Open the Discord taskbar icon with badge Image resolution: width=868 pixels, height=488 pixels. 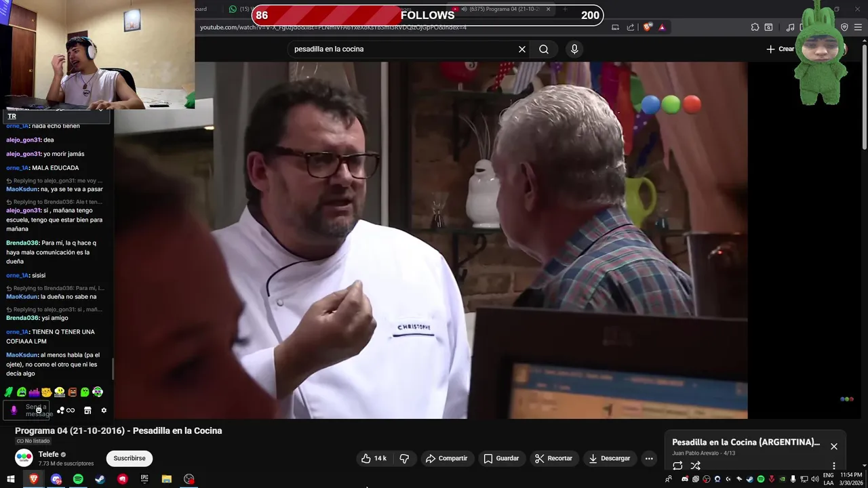tap(56, 479)
